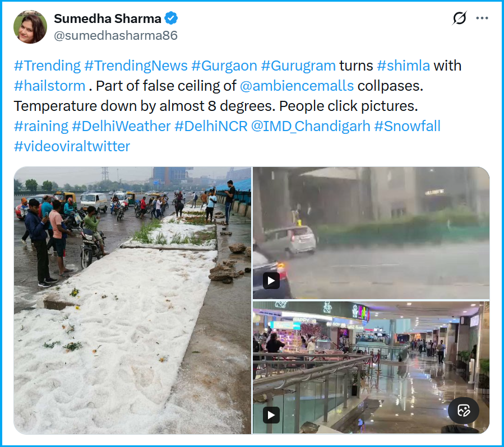Visit the @ambiencemalls mention
Viewport: 504px width, 447px height.
click(297, 86)
